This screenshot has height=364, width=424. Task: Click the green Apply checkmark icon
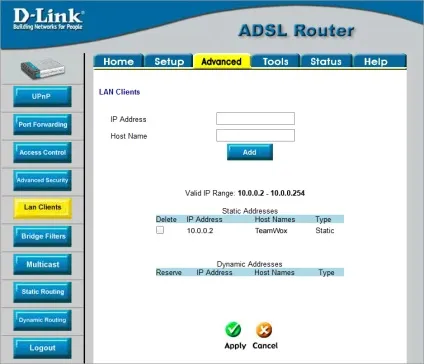(x=233, y=330)
